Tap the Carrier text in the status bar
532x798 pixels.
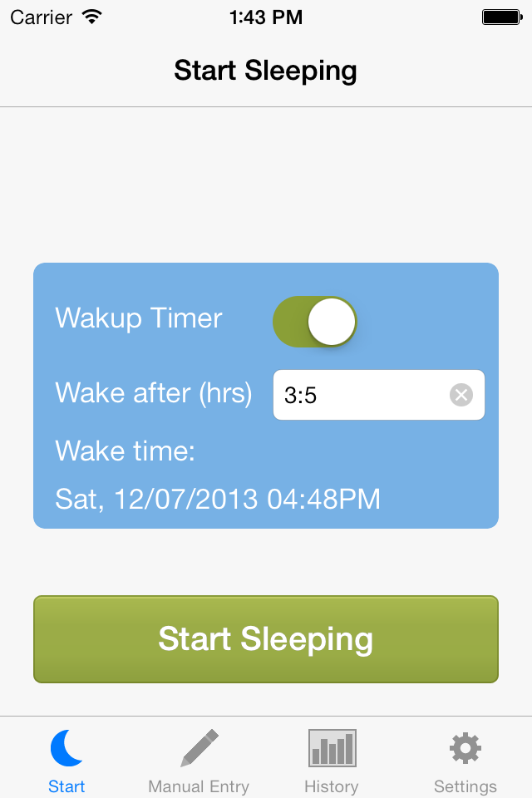click(42, 17)
